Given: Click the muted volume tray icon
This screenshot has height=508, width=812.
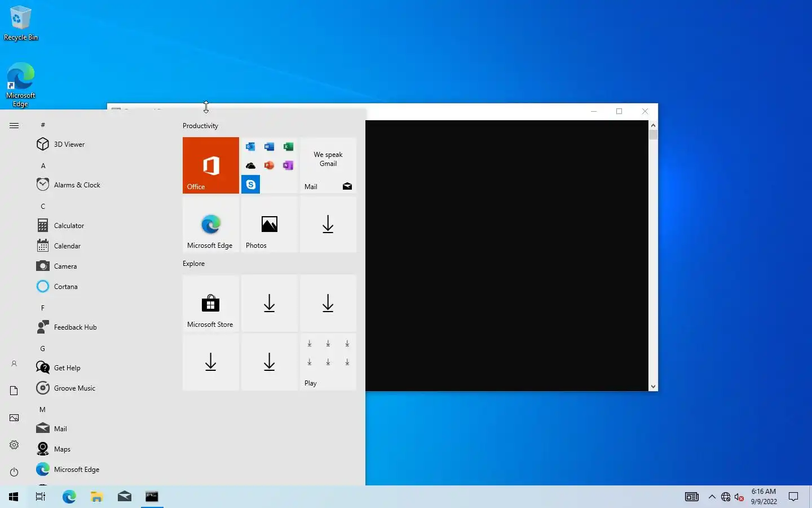Looking at the screenshot, I should 739,497.
